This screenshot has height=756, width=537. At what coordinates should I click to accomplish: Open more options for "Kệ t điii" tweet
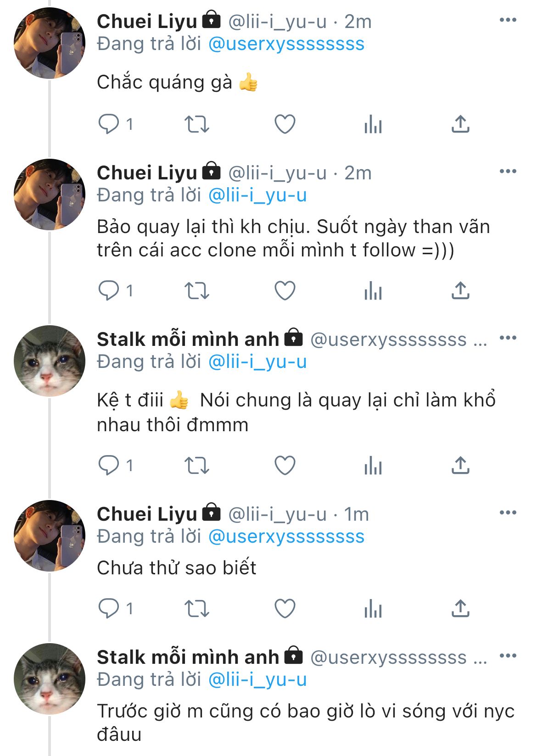tap(508, 338)
